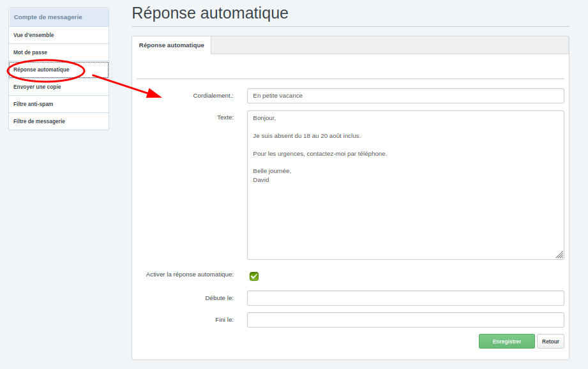Open the Vue d'ensemble sidebar item
The width and height of the screenshot is (588, 369).
pos(34,35)
